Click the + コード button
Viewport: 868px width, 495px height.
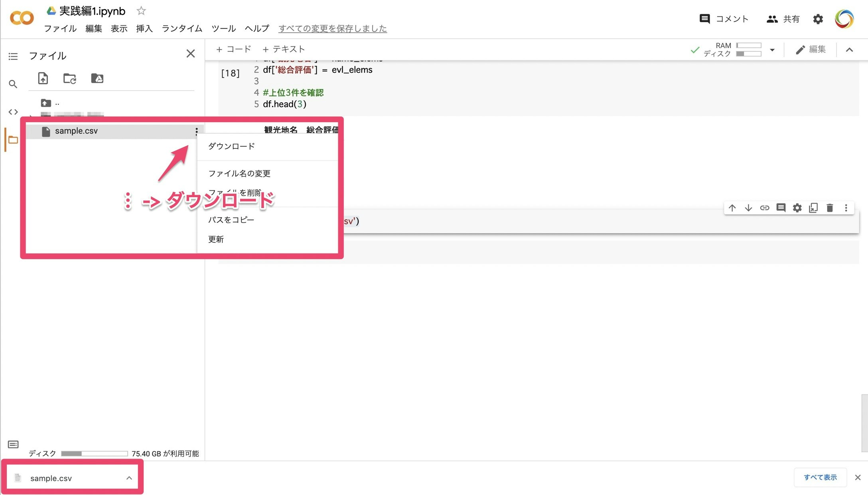(233, 49)
